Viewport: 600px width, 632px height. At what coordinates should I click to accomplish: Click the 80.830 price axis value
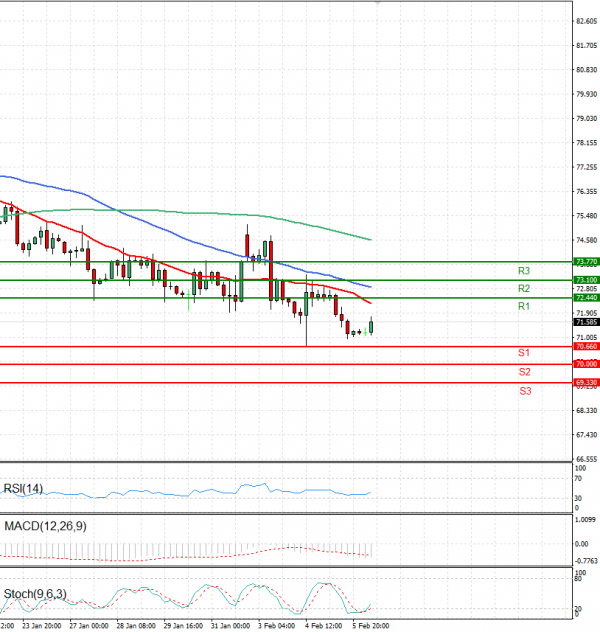click(587, 70)
